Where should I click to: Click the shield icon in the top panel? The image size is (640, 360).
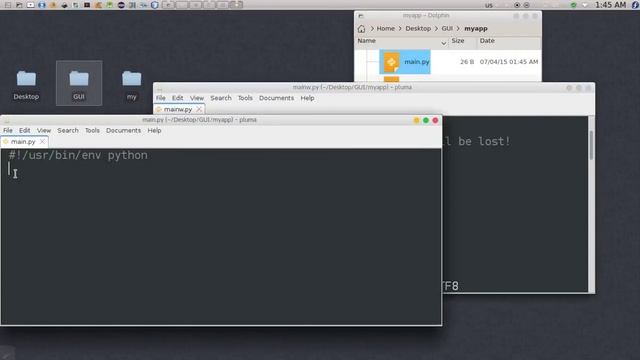tap(154, 5)
